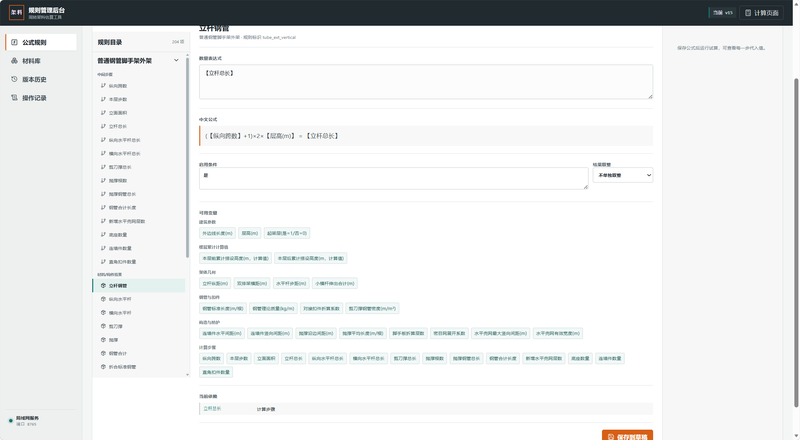Viewport: 800px width, 440px height.
Task: Insert variable chip 连墙件竖向间距(m)
Action: click(x=270, y=333)
